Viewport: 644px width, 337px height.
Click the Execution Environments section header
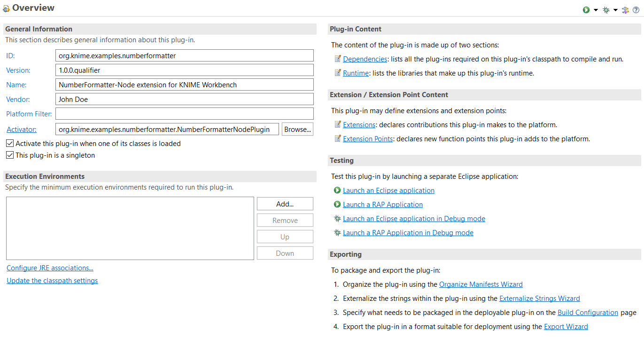160,176
